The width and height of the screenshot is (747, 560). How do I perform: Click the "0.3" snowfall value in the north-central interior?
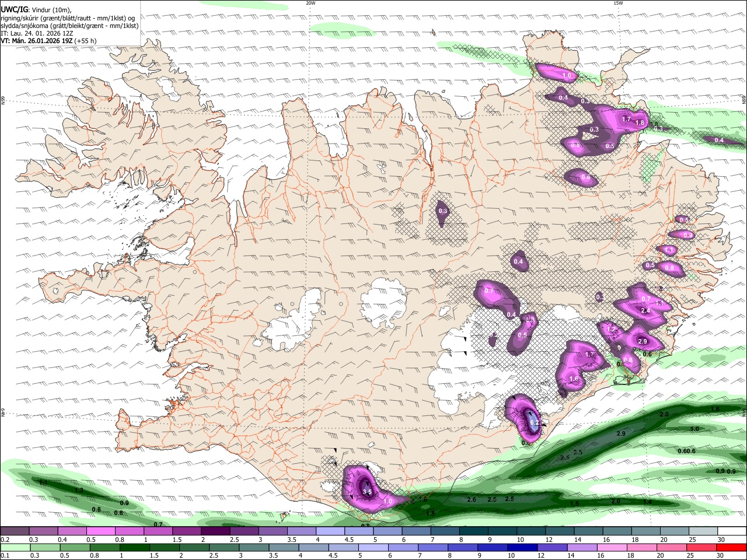(442, 211)
